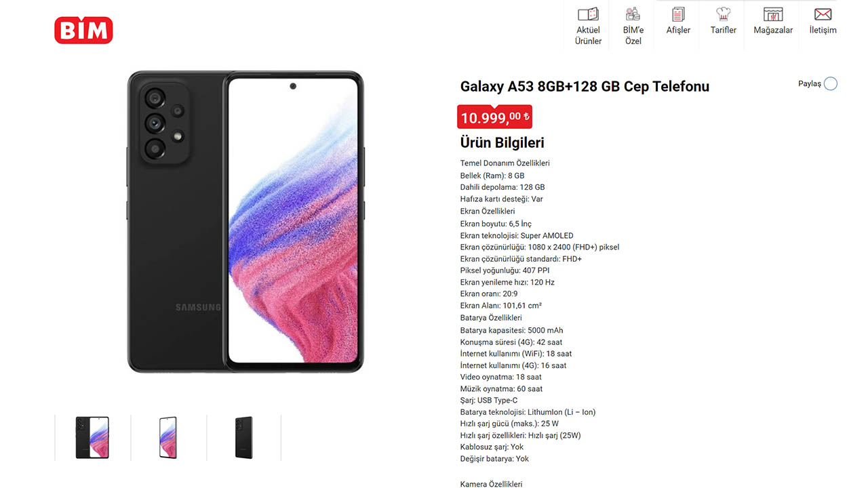Select the Afişler menu label
The width and height of the screenshot is (868, 488).
(x=678, y=30)
